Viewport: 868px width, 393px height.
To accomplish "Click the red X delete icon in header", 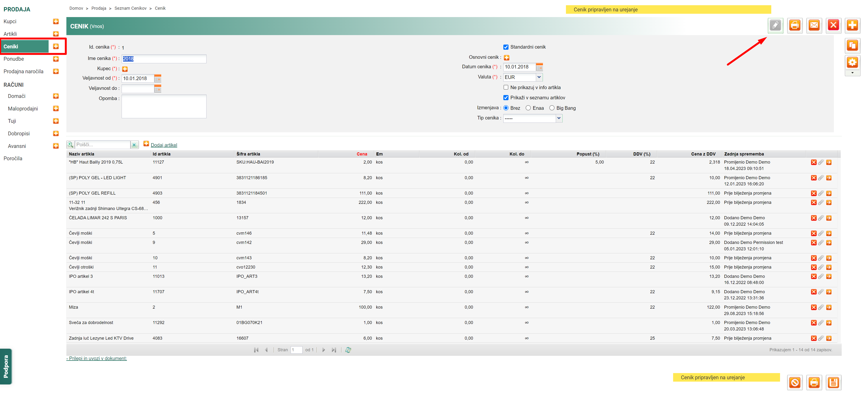I will pyautogui.click(x=833, y=25).
